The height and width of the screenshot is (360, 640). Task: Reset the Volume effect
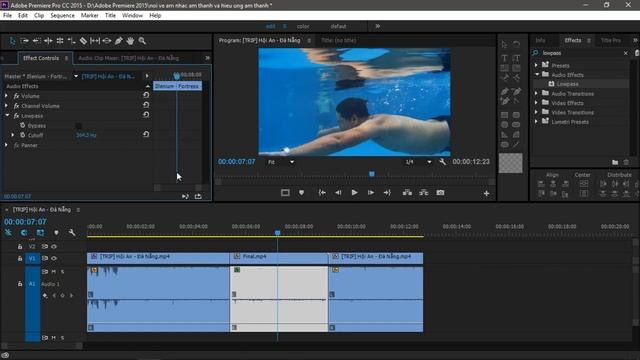coord(146,95)
